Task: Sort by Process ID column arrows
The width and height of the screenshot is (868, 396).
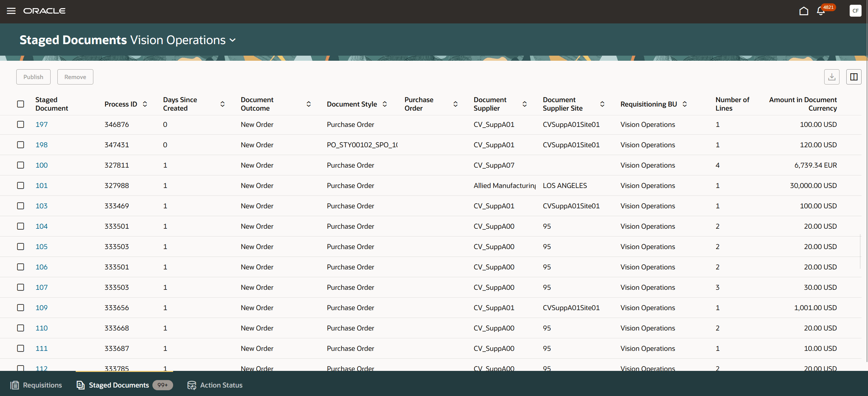Action: [x=145, y=104]
